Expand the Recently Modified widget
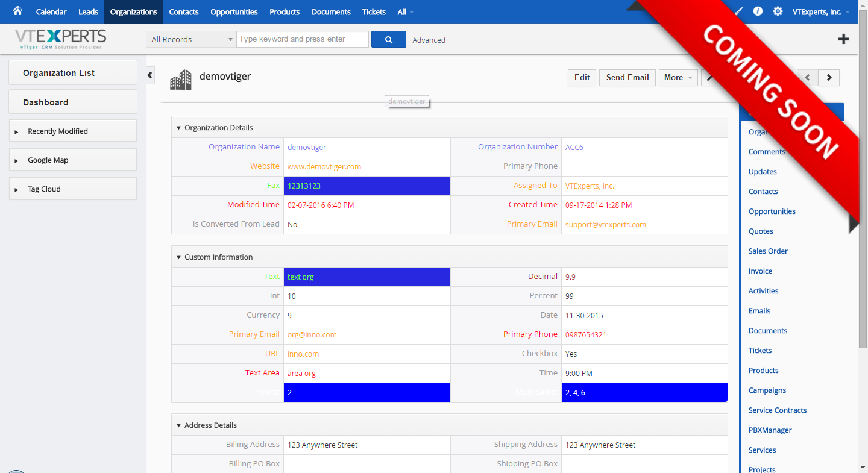The height and width of the screenshot is (473, 868). click(x=73, y=131)
